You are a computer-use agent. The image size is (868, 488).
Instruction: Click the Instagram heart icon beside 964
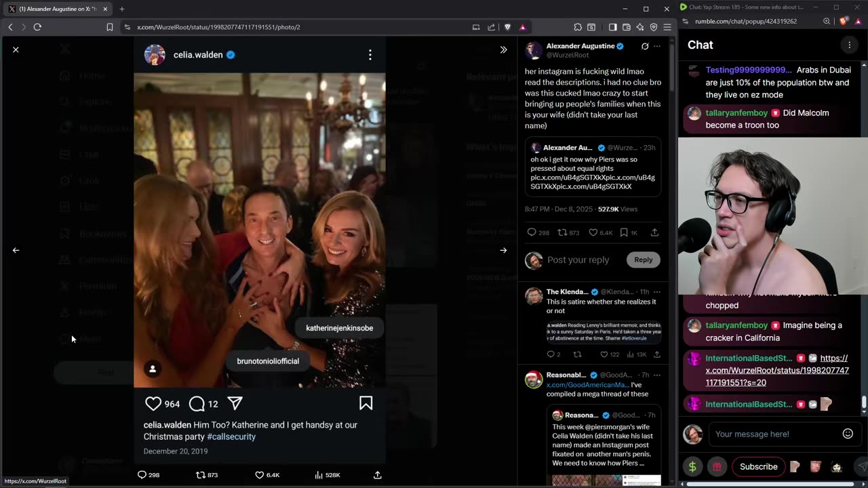tap(153, 403)
